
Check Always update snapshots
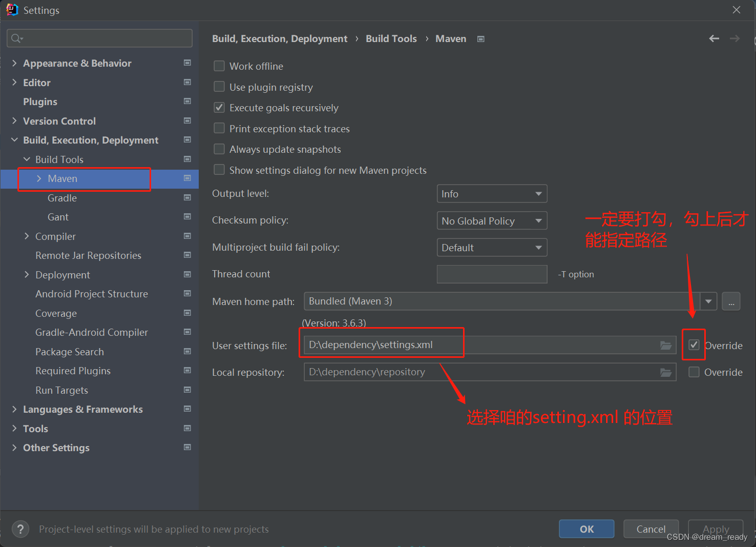[219, 149]
